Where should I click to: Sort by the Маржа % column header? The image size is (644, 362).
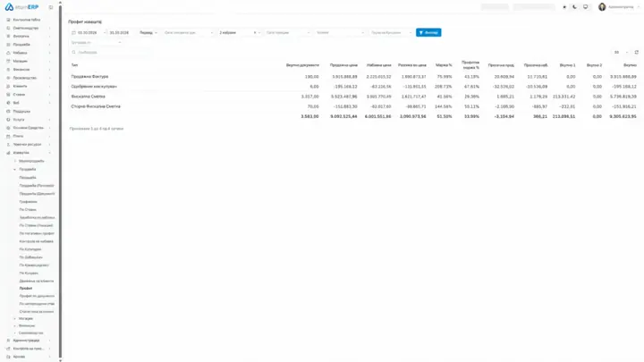click(444, 65)
